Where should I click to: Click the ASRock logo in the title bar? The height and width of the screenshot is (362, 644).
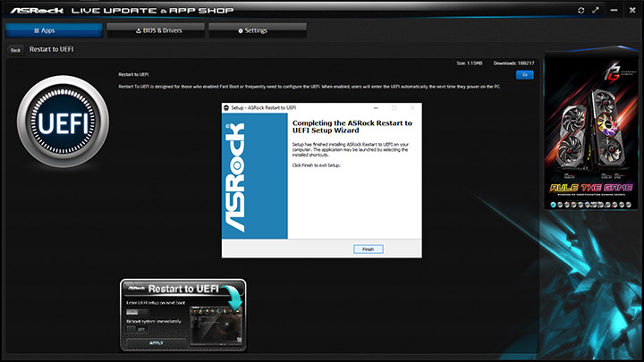click(37, 10)
